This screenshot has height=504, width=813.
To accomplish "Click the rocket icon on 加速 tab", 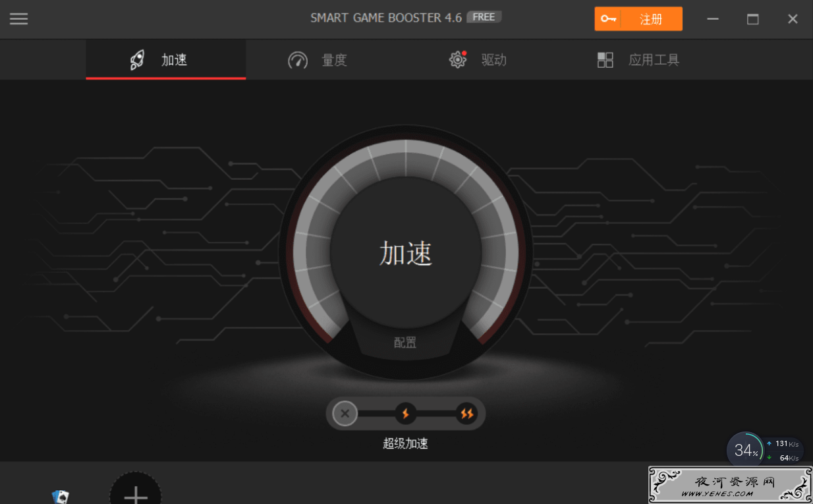I will click(137, 60).
